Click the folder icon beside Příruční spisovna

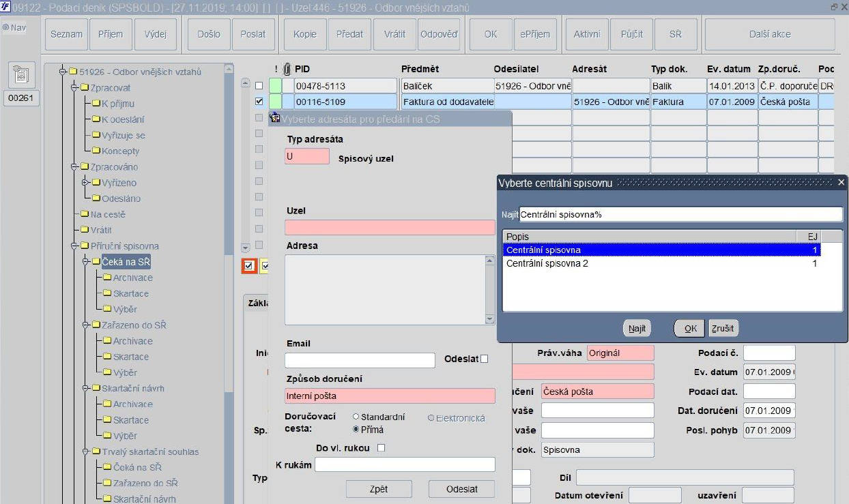(x=85, y=246)
